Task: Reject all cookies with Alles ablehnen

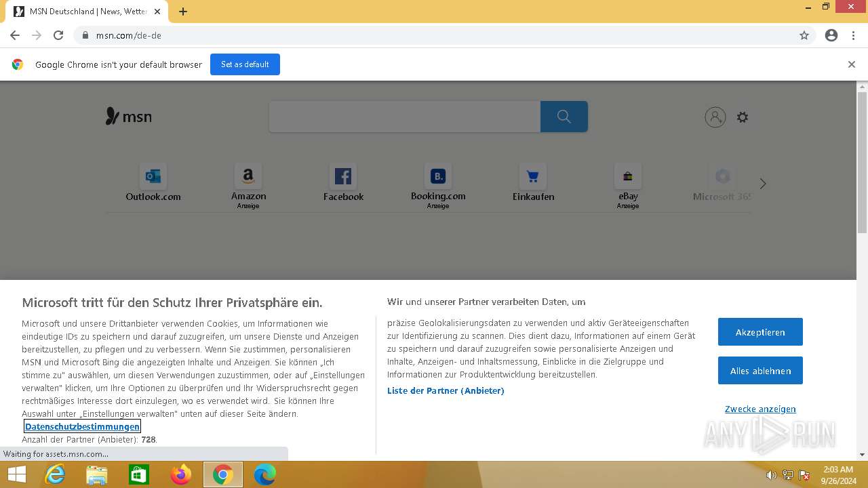Action: [760, 371]
